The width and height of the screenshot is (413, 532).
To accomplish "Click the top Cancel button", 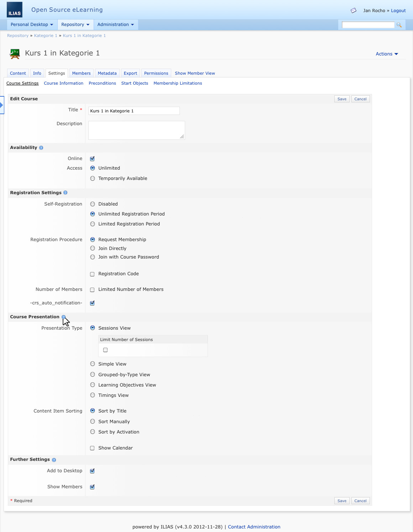I will [x=360, y=99].
